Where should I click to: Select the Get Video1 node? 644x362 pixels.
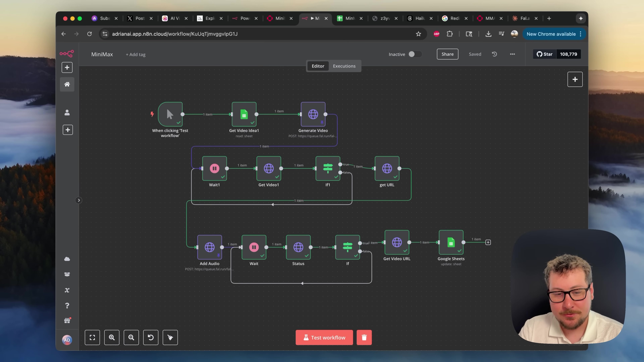pos(269,168)
